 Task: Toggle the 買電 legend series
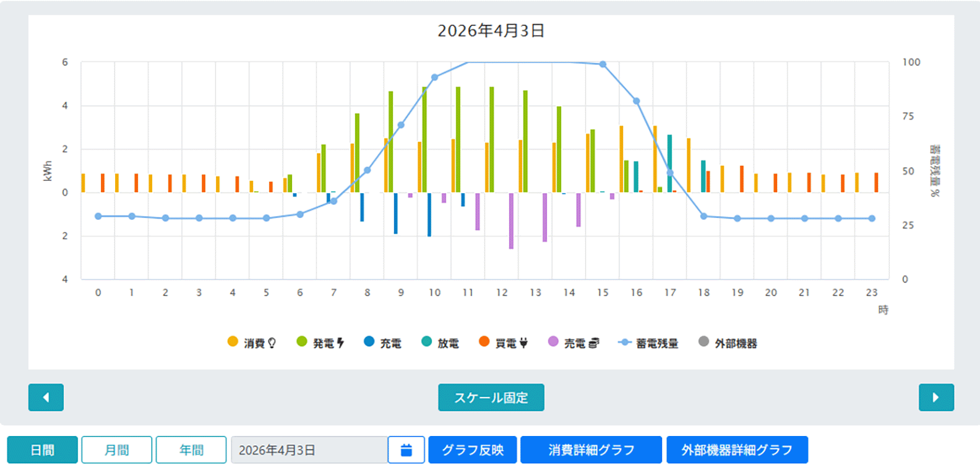click(x=503, y=342)
